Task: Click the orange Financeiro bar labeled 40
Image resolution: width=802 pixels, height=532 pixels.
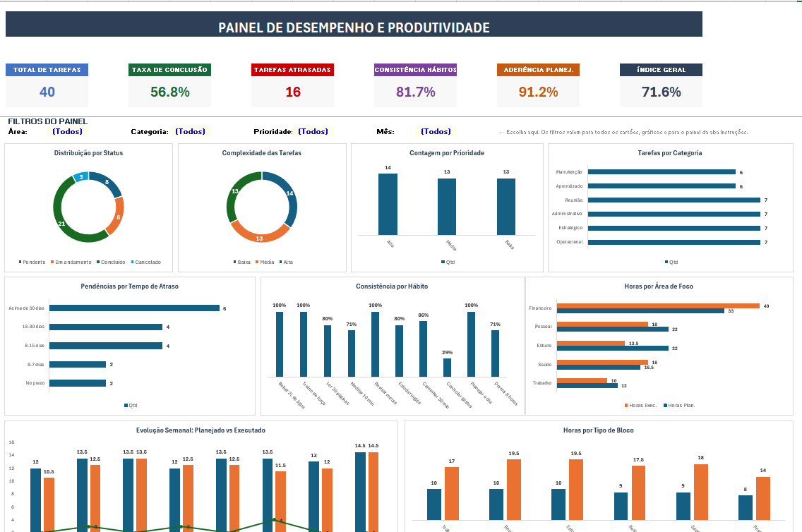Action: coord(658,306)
